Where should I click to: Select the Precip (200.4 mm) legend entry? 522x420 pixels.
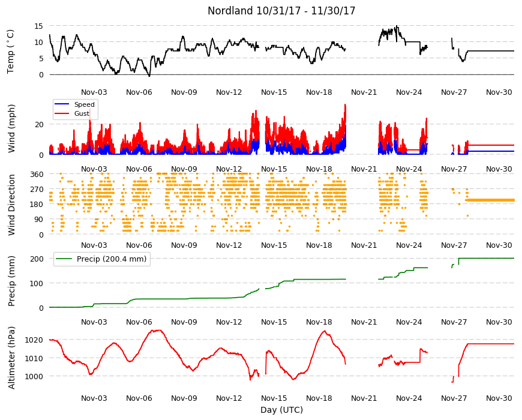tap(102, 259)
